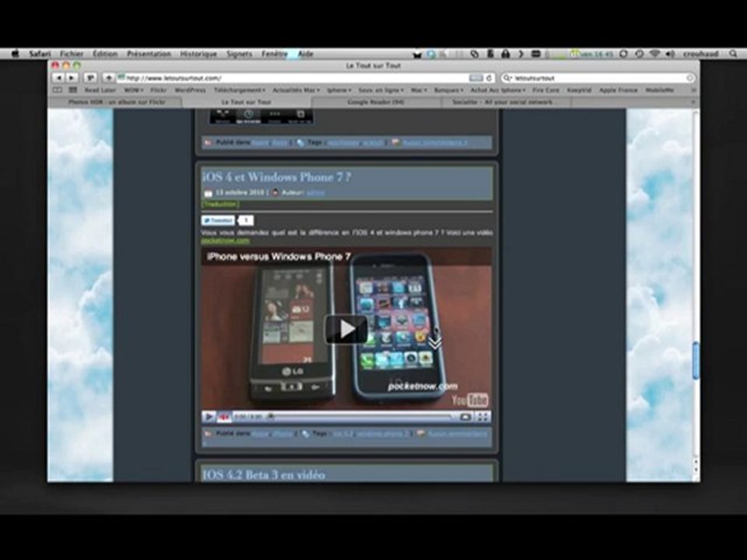Open the Read Later bookmark
The width and height of the screenshot is (747, 560).
(100, 89)
